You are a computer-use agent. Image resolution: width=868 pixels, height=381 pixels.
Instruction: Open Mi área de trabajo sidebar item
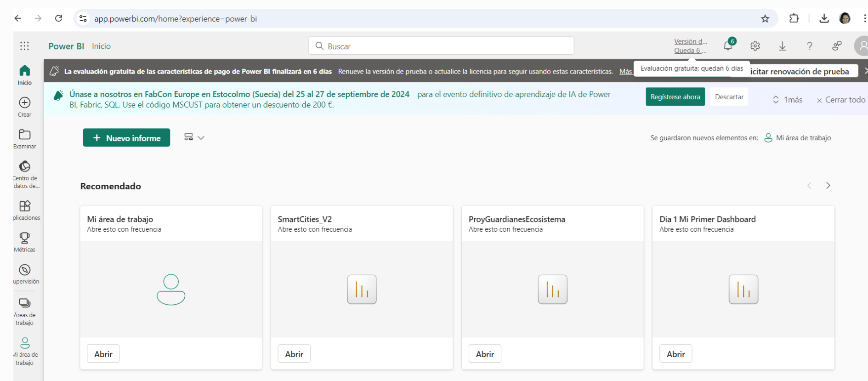coord(25,351)
